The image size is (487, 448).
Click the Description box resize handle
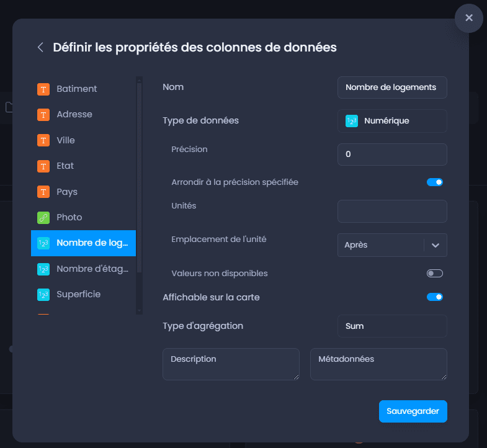[x=297, y=377]
